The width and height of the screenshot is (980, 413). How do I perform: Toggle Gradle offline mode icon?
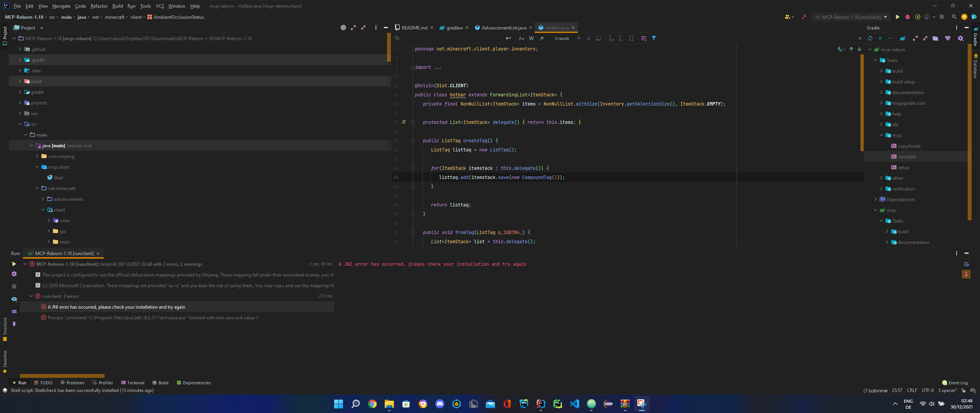pos(948,38)
